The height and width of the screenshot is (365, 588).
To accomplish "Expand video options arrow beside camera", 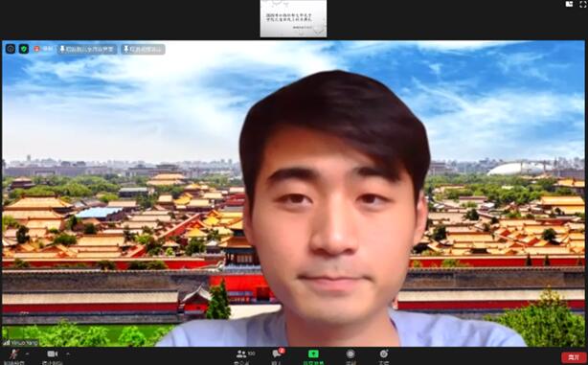I will pos(68,354).
